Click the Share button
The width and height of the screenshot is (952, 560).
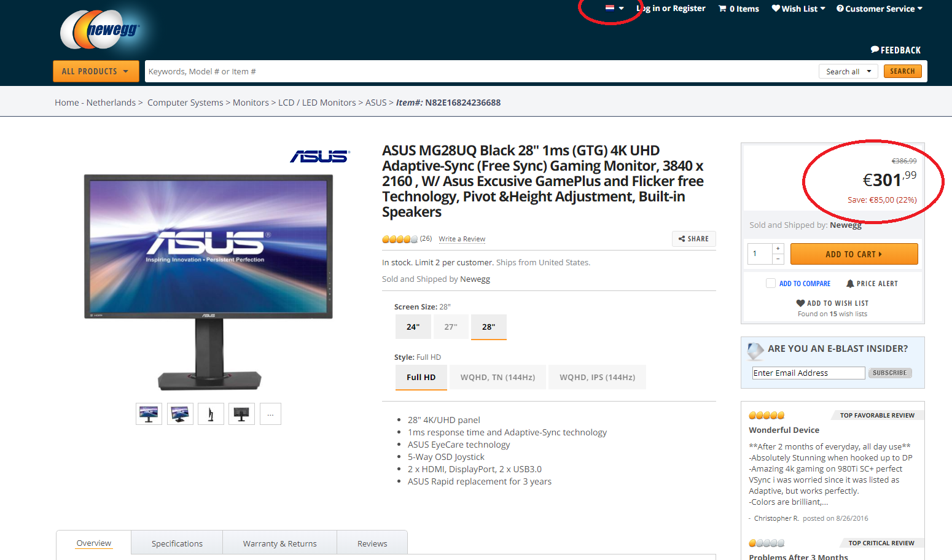693,239
